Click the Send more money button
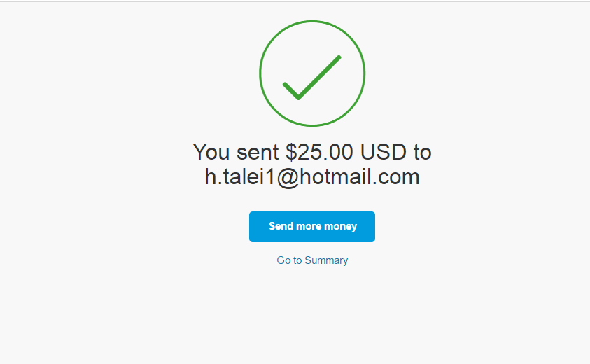This screenshot has height=364, width=590. click(x=312, y=227)
